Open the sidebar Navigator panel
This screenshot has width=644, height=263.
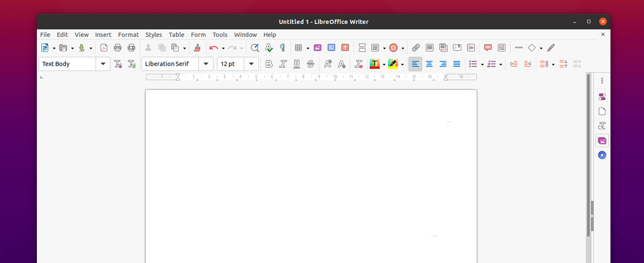point(602,155)
